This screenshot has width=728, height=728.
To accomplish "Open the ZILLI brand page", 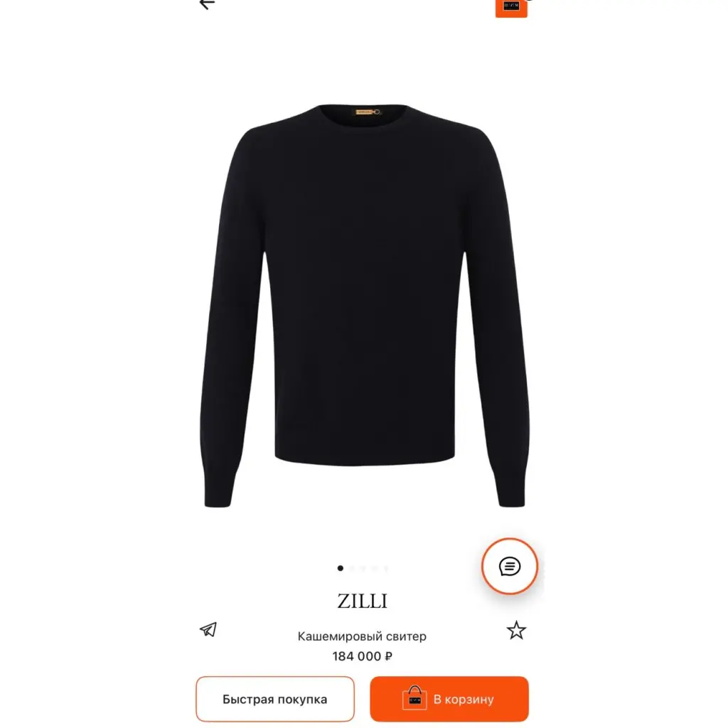I will click(362, 601).
